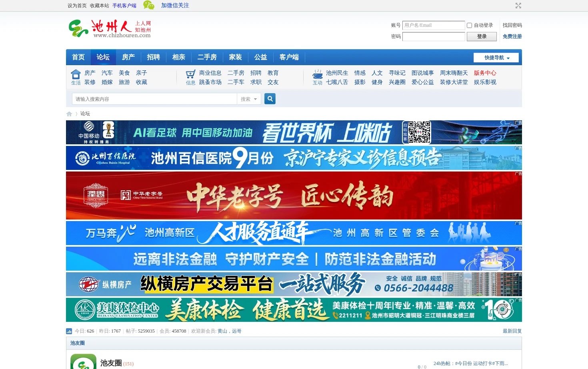Open the 装修大讲堂 link
The width and height of the screenshot is (588, 369).
[454, 82]
